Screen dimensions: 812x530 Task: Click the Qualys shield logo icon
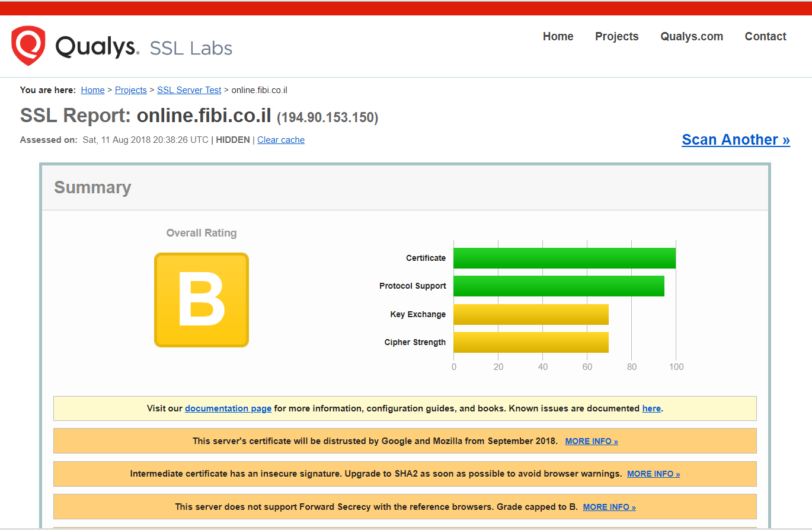(28, 46)
